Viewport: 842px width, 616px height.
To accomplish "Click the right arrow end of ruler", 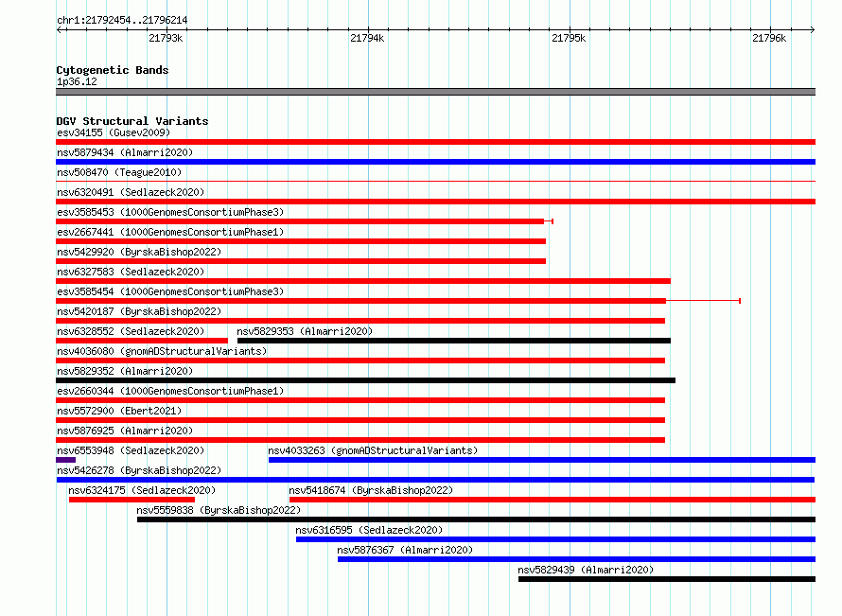I will click(812, 29).
